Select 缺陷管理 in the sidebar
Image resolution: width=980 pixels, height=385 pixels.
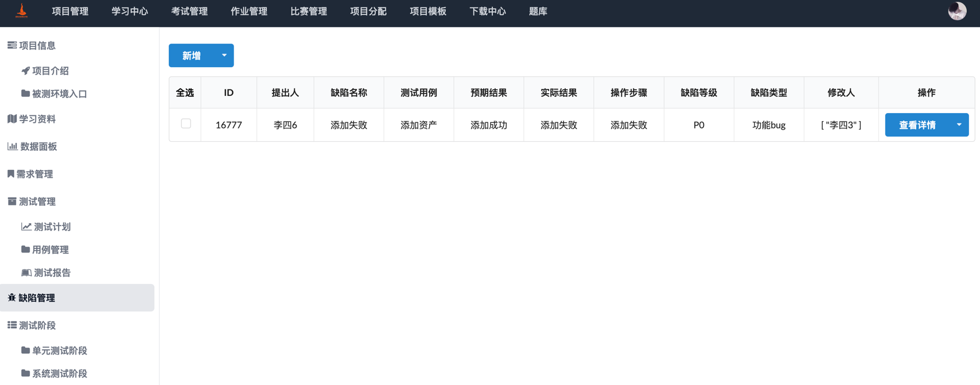[x=77, y=298]
